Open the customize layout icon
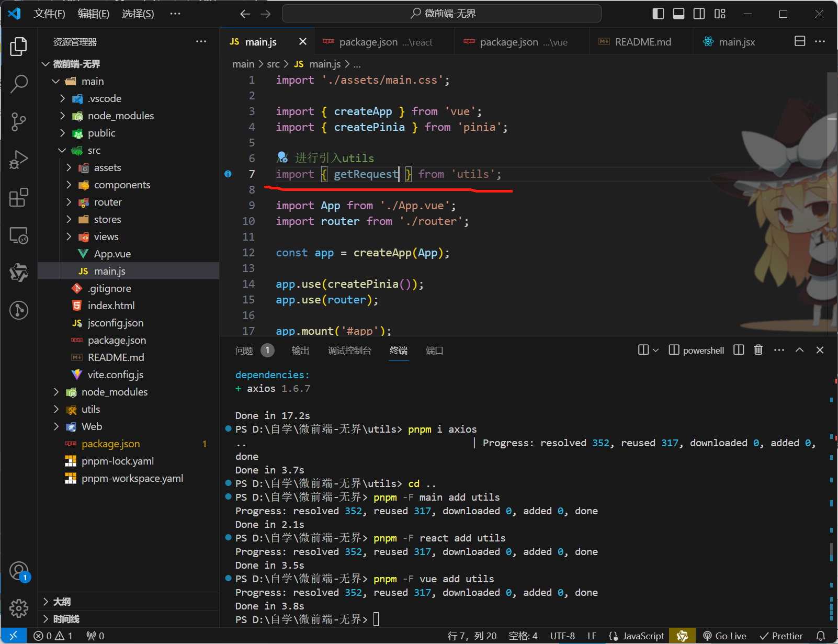Viewport: 838px width, 644px height. click(x=720, y=14)
